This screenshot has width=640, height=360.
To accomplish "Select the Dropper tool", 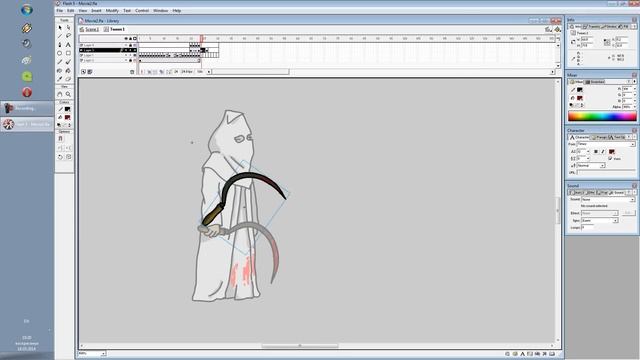I will [x=60, y=79].
